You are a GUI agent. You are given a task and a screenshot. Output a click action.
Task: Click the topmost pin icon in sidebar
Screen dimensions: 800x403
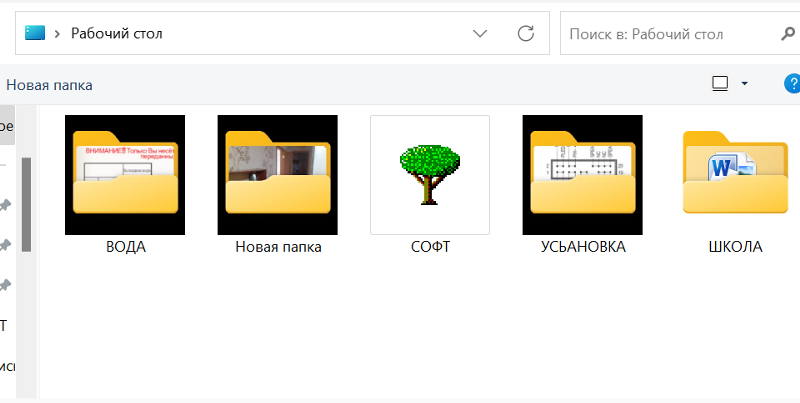tap(5, 205)
